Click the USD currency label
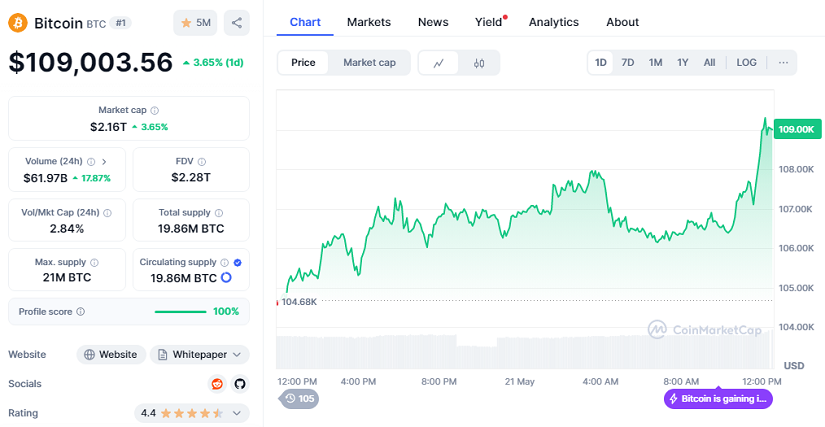This screenshot has width=825, height=427. tap(794, 365)
